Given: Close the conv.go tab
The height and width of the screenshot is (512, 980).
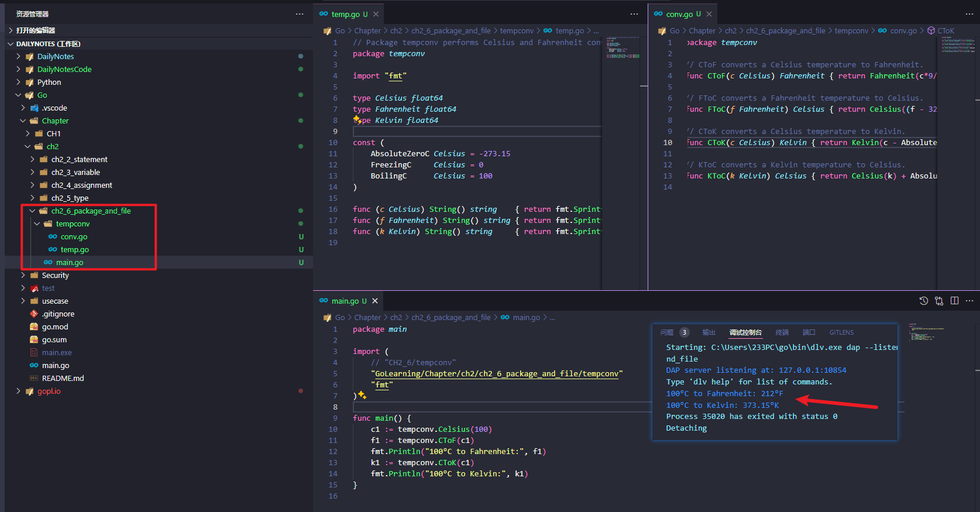Looking at the screenshot, I should 709,14.
